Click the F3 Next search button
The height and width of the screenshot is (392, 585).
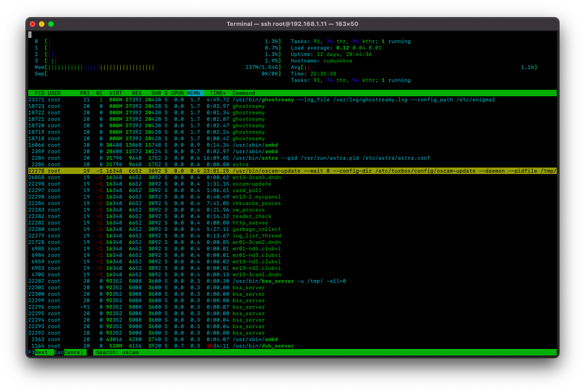[x=41, y=353]
